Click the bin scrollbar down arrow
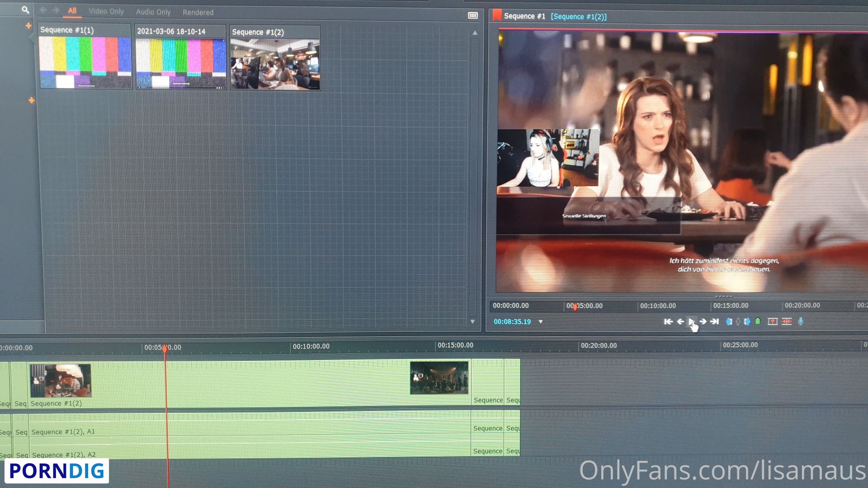This screenshot has height=488, width=868. pyautogui.click(x=472, y=322)
